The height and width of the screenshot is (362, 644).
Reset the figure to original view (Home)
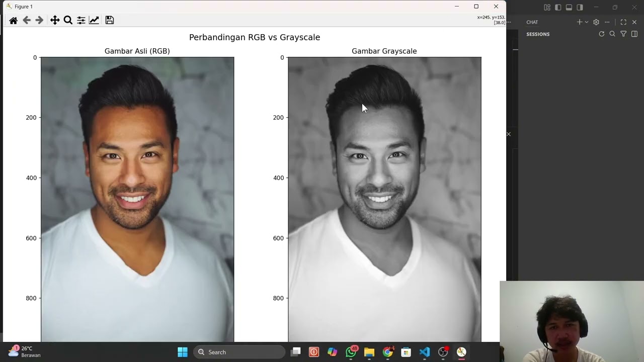coord(14,20)
